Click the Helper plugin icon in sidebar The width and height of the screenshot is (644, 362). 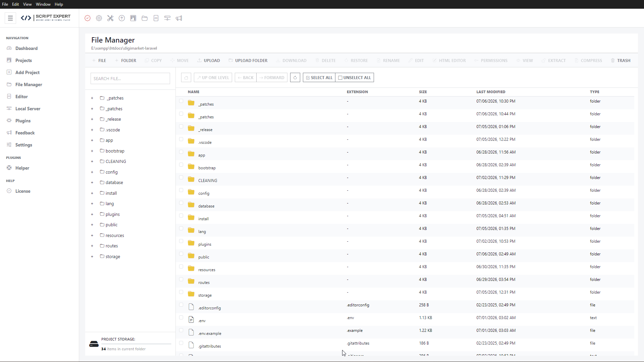click(9, 168)
